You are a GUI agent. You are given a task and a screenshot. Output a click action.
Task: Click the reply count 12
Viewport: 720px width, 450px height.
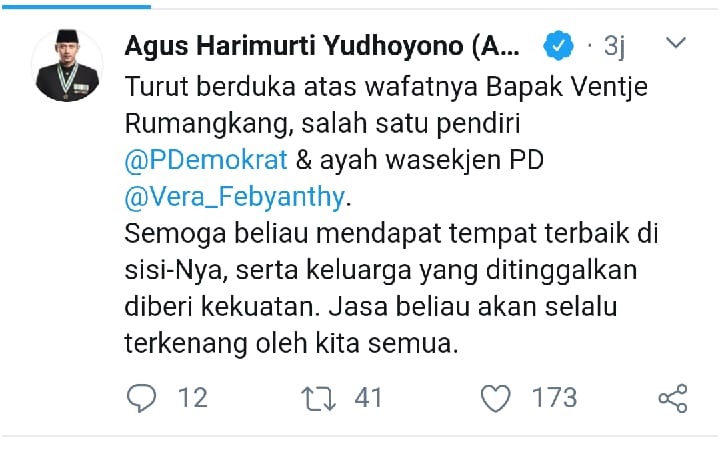click(x=193, y=398)
